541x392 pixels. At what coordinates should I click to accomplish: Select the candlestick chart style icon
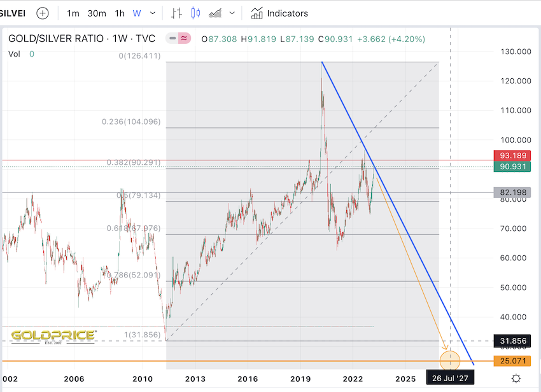pos(195,13)
